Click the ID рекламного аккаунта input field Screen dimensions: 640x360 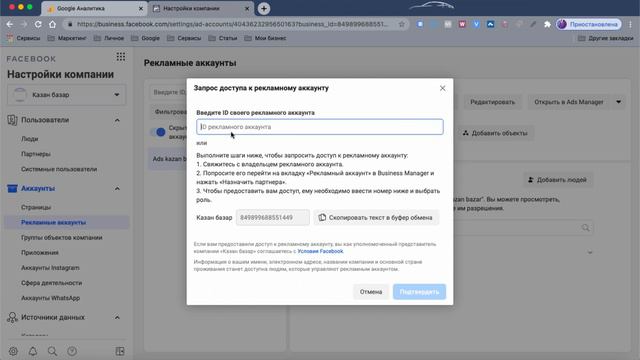pos(320,127)
